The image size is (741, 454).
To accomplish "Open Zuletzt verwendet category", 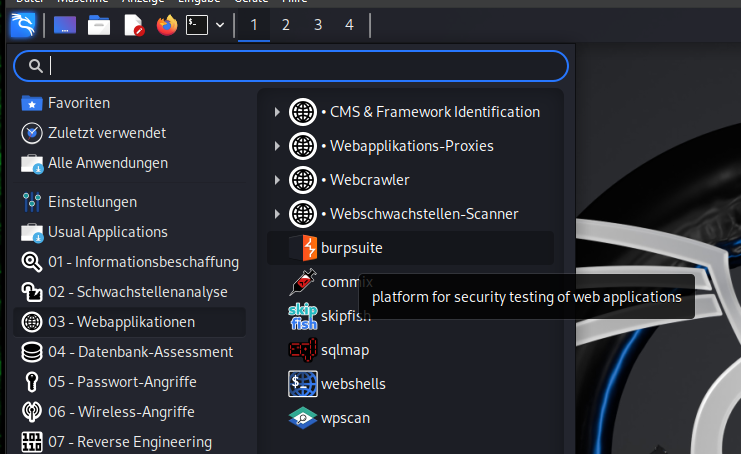I will (x=129, y=133).
